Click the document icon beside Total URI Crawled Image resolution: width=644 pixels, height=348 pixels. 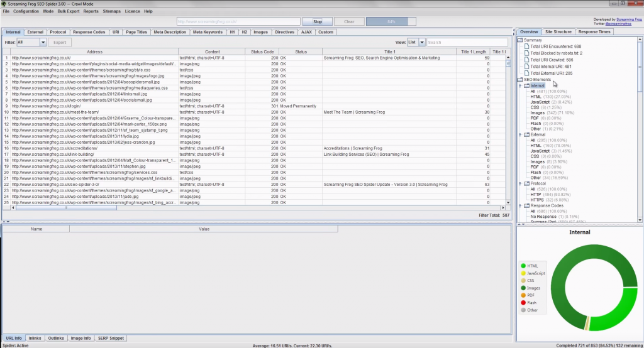pyautogui.click(x=526, y=60)
